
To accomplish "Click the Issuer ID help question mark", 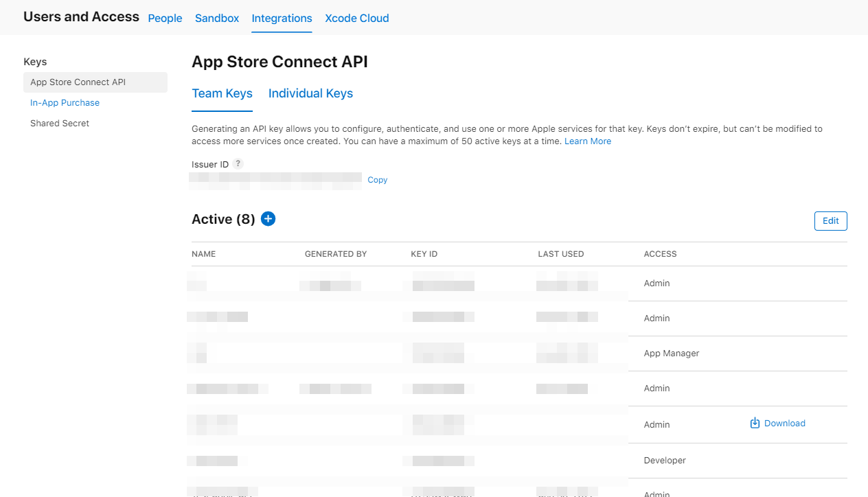I will pos(238,164).
